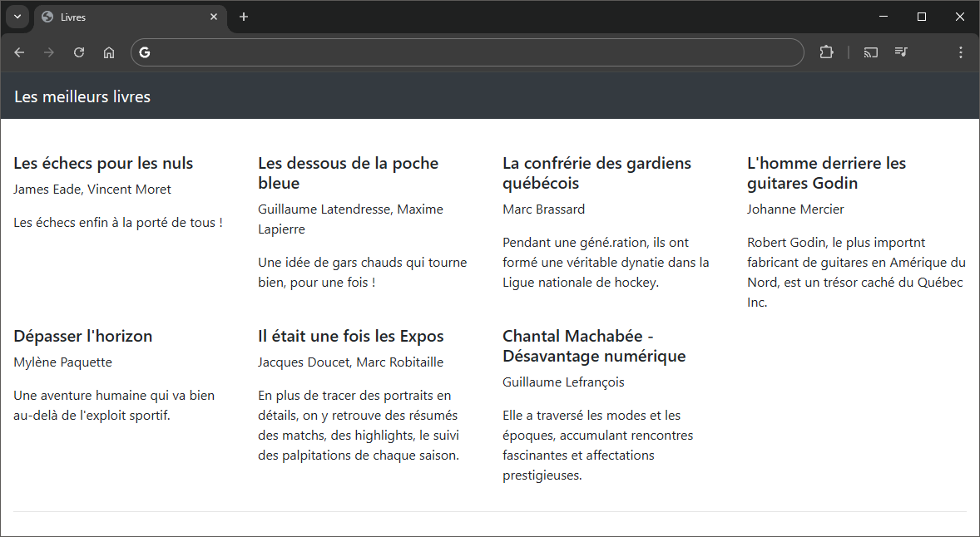This screenshot has width=980, height=537.
Task: Click author Guillaume Lefrançois
Action: pos(563,382)
